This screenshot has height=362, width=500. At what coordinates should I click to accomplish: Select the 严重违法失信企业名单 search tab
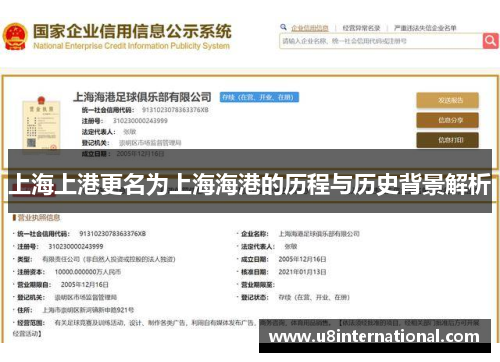425,28
